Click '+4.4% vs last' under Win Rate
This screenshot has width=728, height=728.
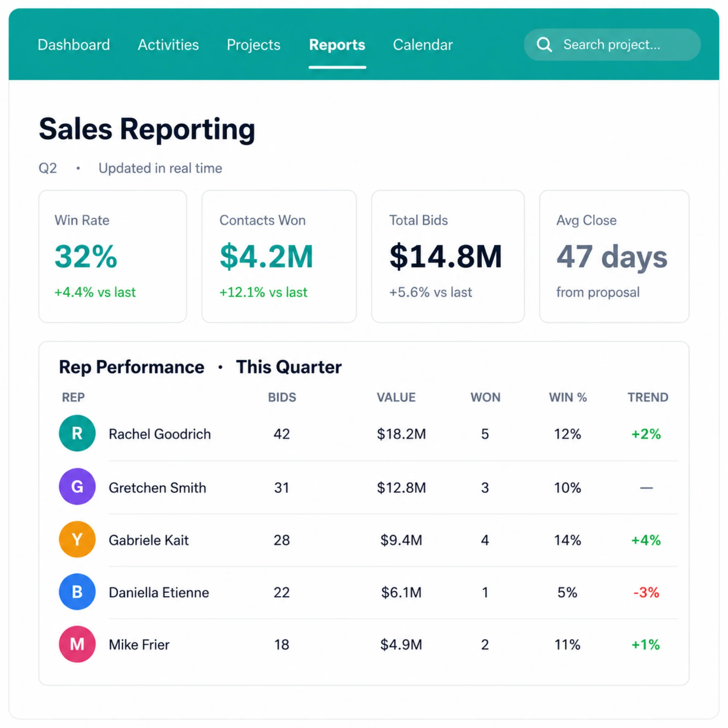(x=95, y=292)
